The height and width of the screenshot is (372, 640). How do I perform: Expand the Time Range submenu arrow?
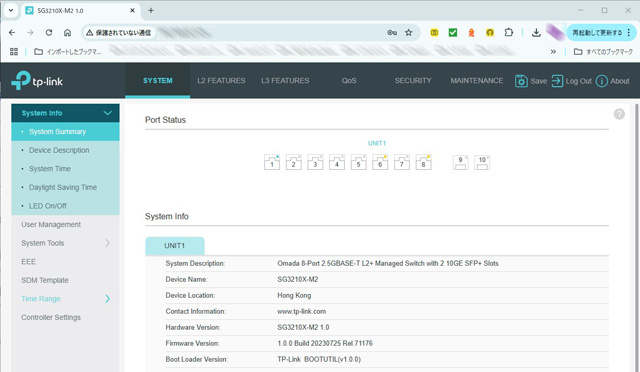point(107,298)
